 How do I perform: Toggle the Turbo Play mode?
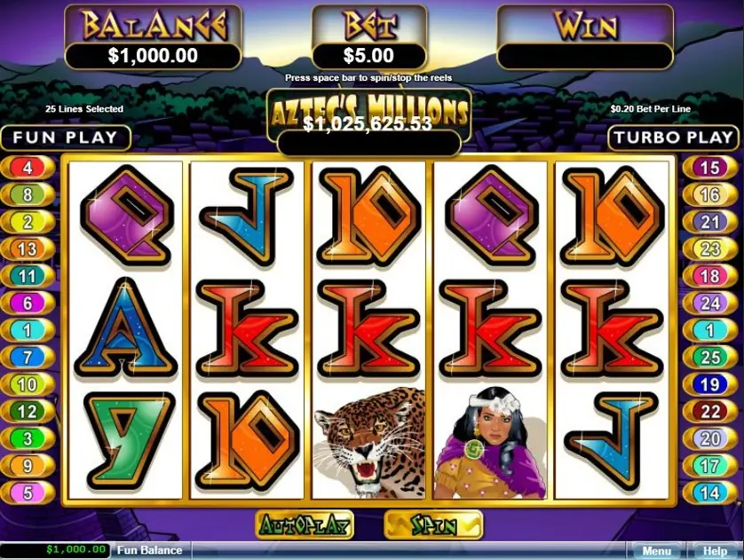coord(673,138)
